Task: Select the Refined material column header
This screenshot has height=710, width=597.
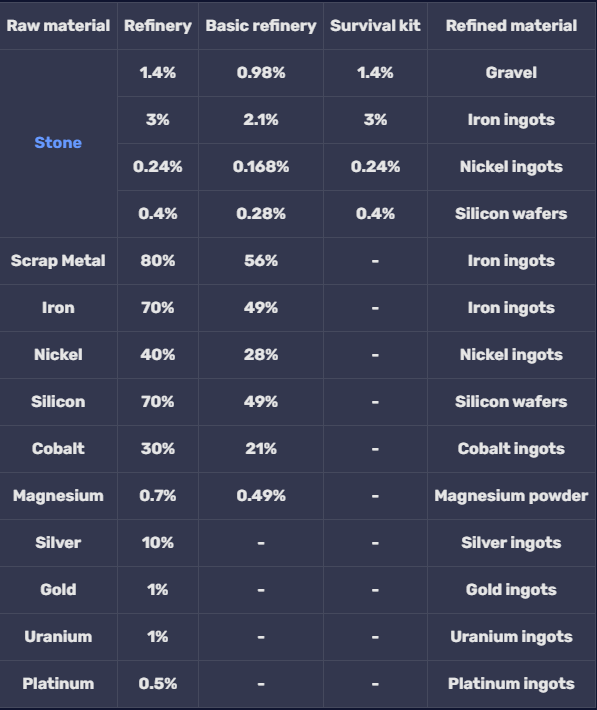Action: tap(511, 26)
